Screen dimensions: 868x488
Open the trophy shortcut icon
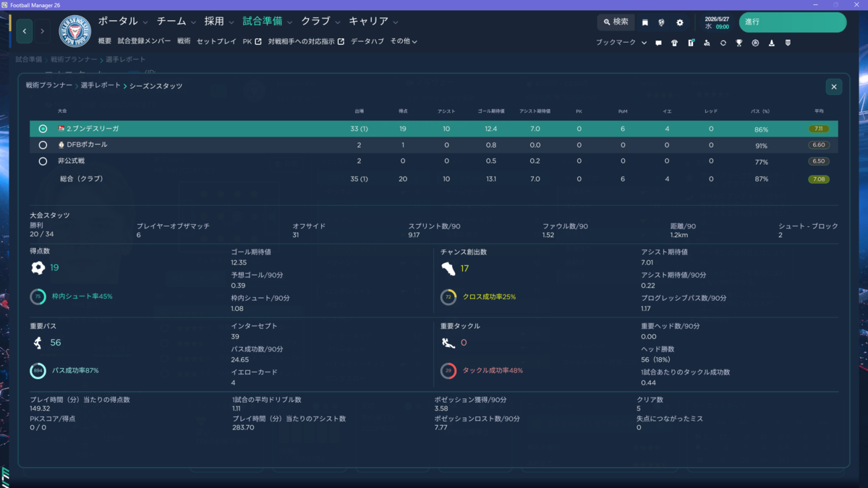[739, 43]
